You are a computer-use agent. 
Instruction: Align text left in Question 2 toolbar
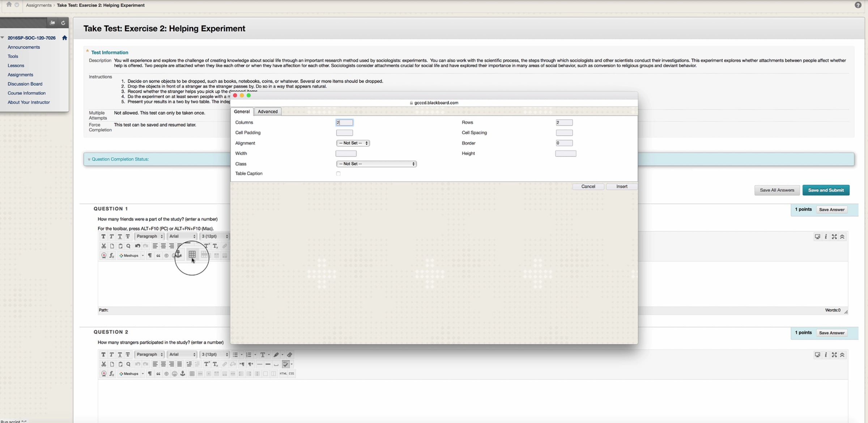(155, 364)
